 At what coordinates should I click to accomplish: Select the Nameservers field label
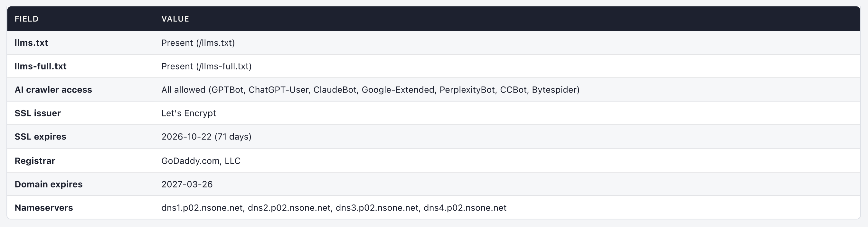(44, 208)
